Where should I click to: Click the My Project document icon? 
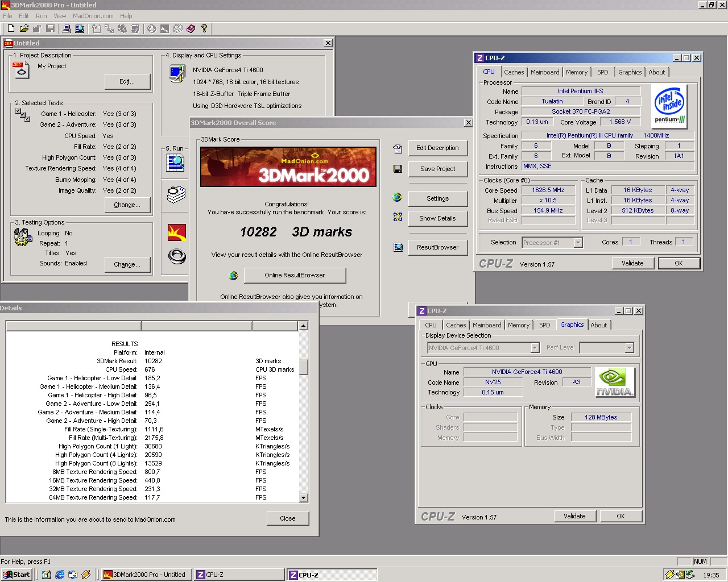tap(20, 70)
